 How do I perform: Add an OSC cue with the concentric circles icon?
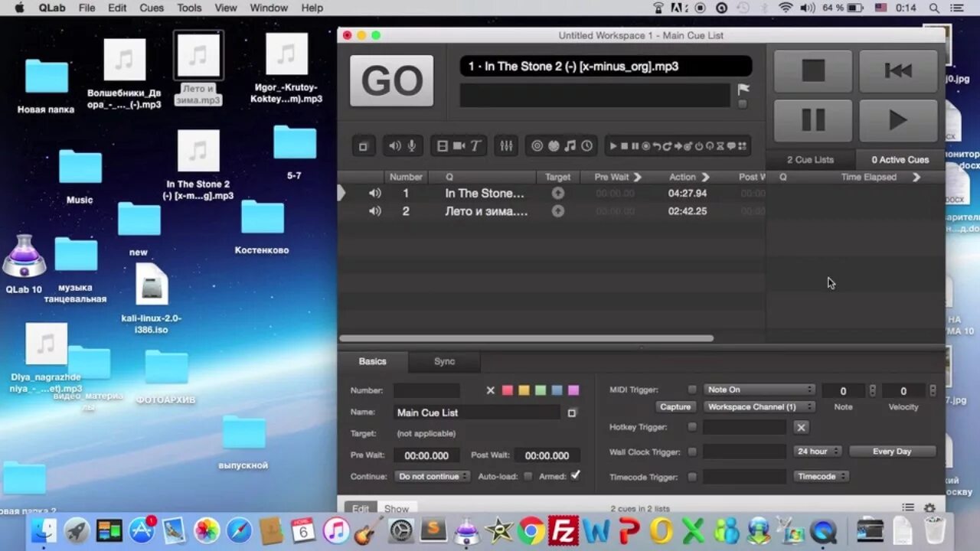tap(537, 145)
